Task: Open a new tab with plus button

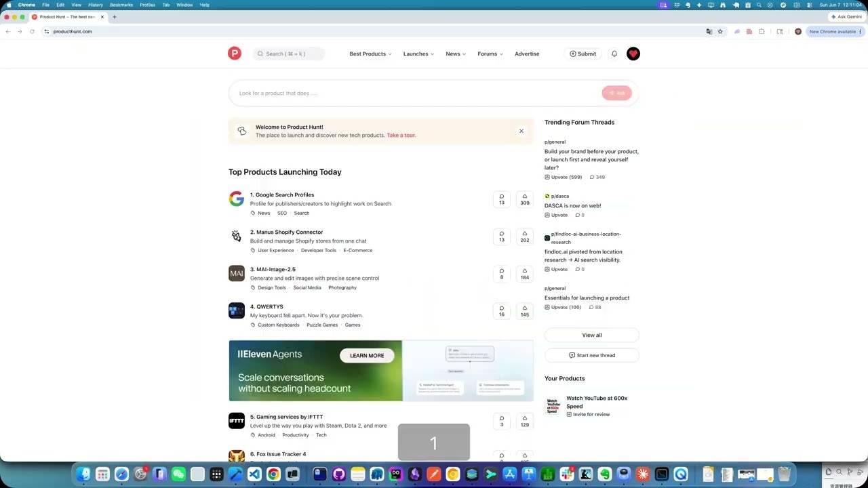Action: [x=114, y=17]
